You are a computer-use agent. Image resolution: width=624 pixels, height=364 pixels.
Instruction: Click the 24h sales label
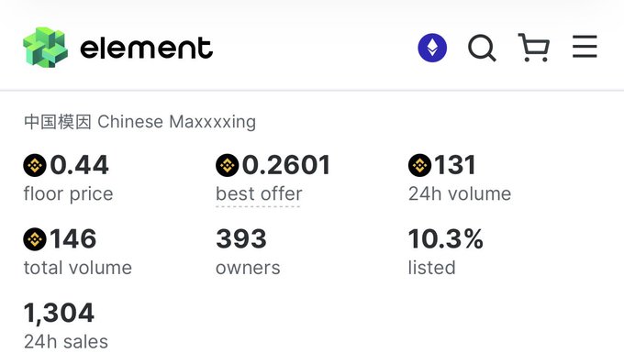(66, 342)
